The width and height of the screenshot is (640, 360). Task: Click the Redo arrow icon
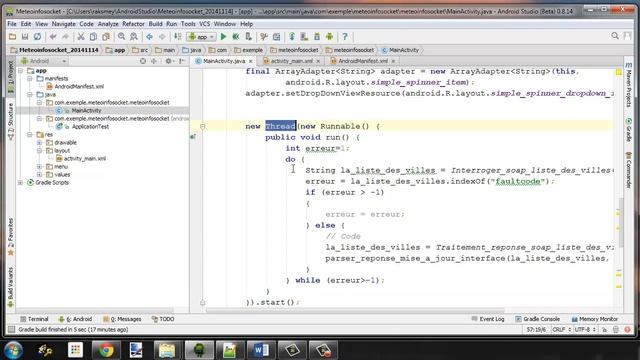tap(65, 37)
